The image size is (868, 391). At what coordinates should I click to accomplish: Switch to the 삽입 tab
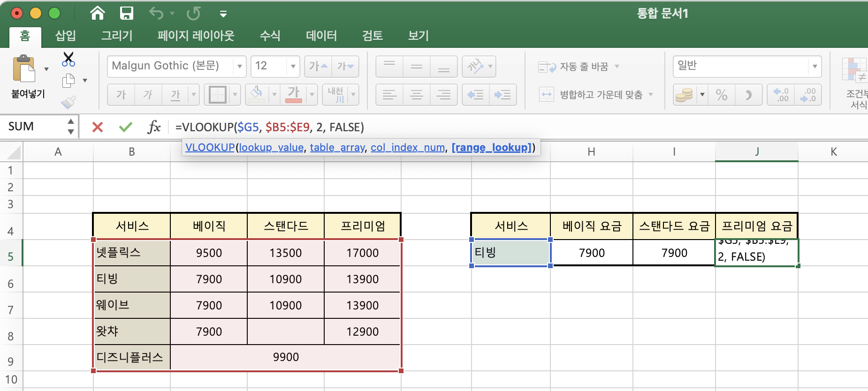[x=65, y=36]
